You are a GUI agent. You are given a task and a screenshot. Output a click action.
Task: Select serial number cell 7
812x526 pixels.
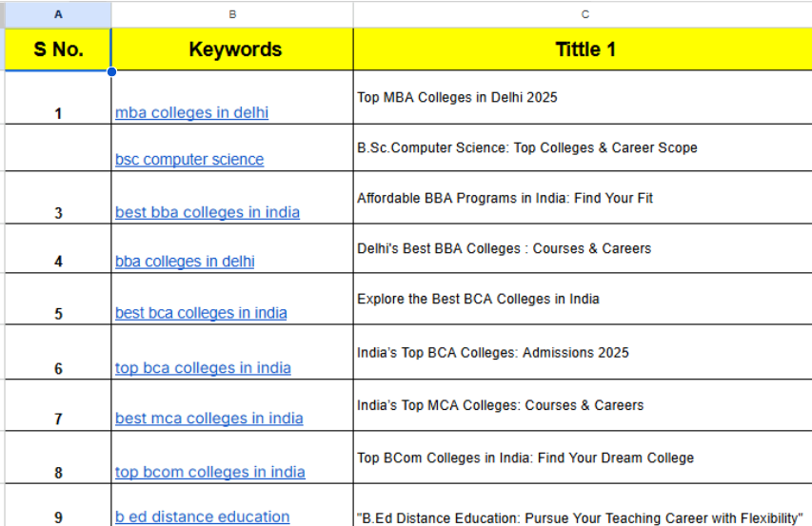[58, 405]
